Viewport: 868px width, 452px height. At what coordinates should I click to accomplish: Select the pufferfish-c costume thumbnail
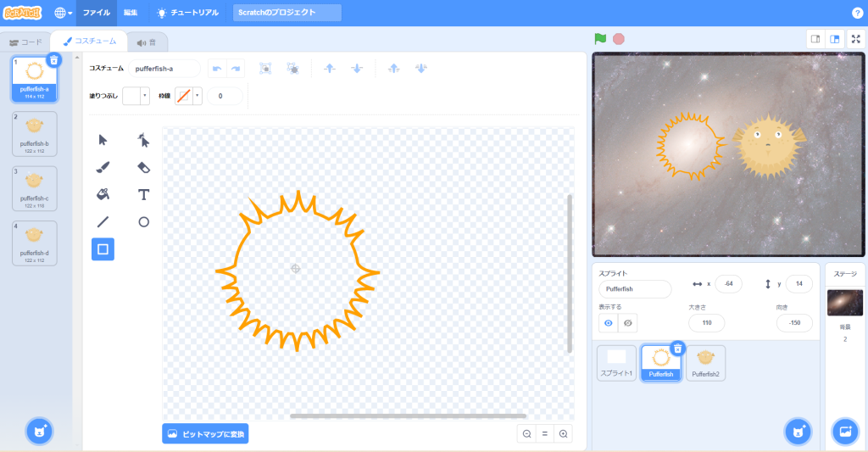click(35, 187)
